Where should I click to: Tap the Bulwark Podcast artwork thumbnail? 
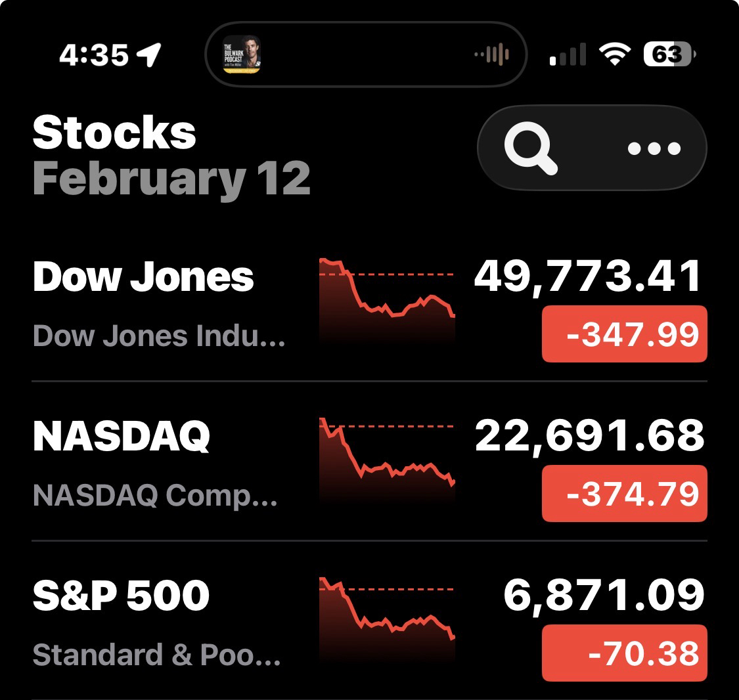tap(242, 55)
